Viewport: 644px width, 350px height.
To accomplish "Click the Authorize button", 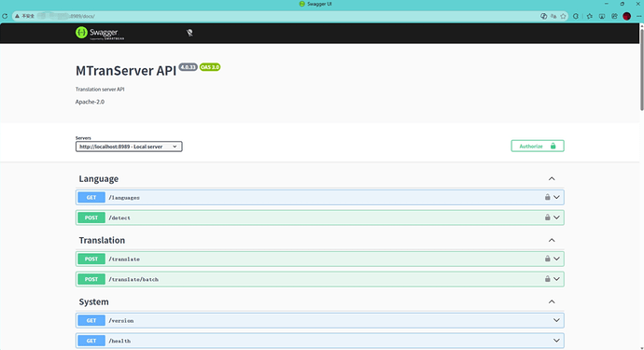I will point(538,147).
